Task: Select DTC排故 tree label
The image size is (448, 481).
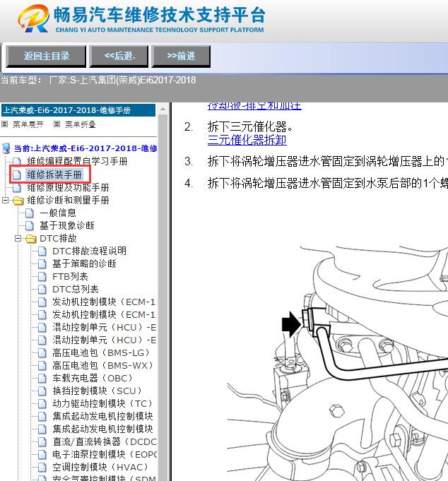Action: [x=59, y=238]
